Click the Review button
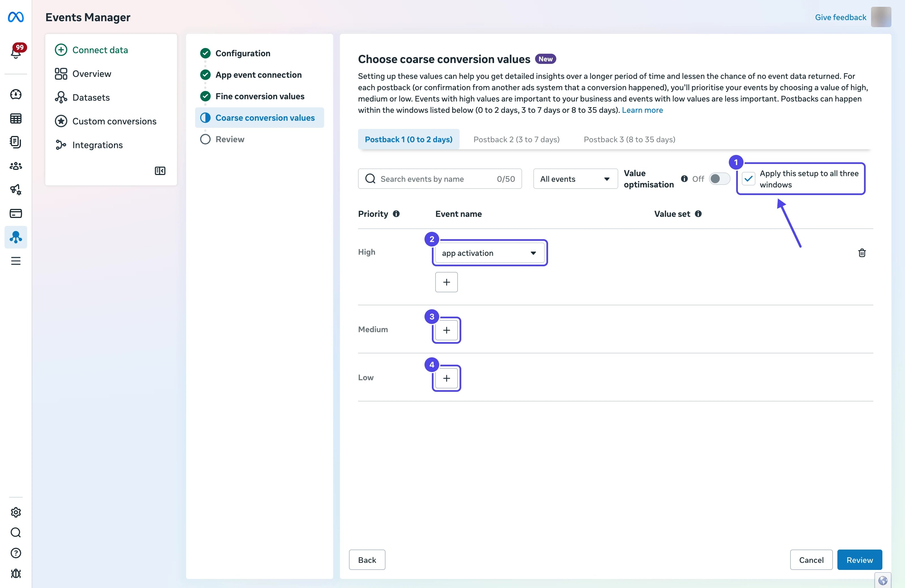This screenshot has height=588, width=905. point(859,559)
